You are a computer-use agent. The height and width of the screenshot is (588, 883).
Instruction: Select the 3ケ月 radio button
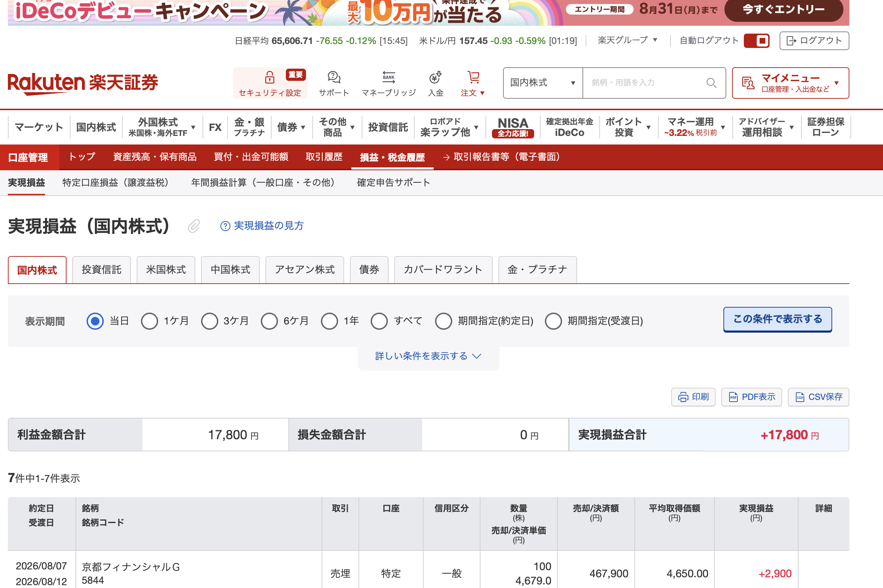pos(209,322)
